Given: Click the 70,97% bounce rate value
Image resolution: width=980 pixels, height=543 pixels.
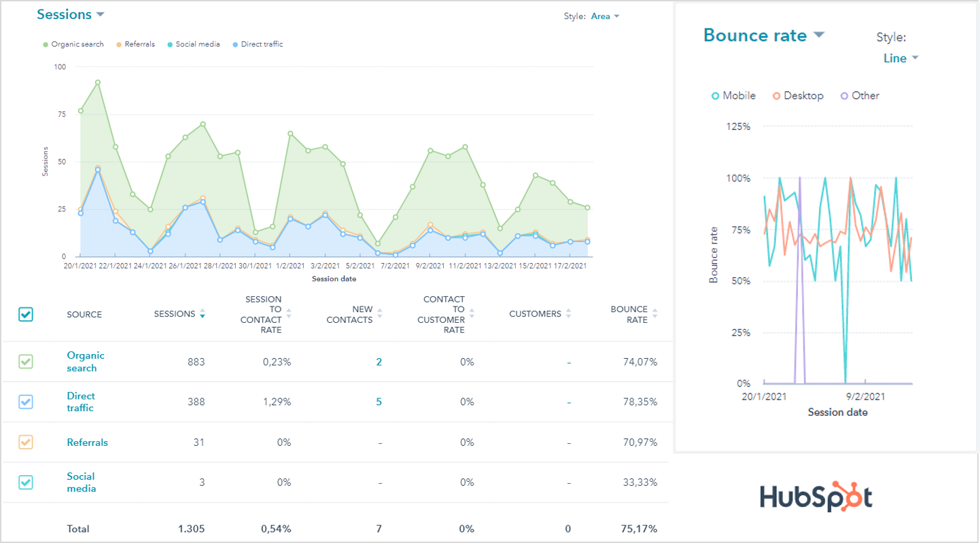Looking at the screenshot, I should (640, 442).
